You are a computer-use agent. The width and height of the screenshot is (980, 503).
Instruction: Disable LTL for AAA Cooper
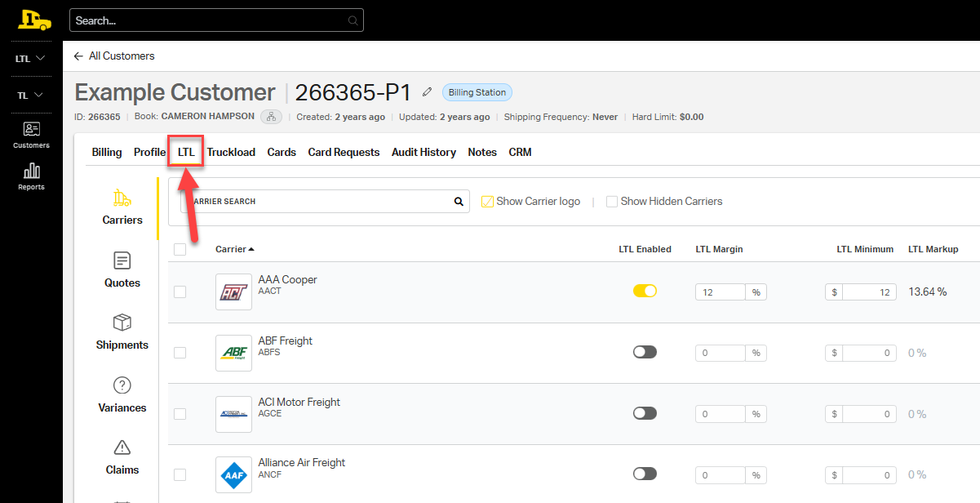[645, 291]
